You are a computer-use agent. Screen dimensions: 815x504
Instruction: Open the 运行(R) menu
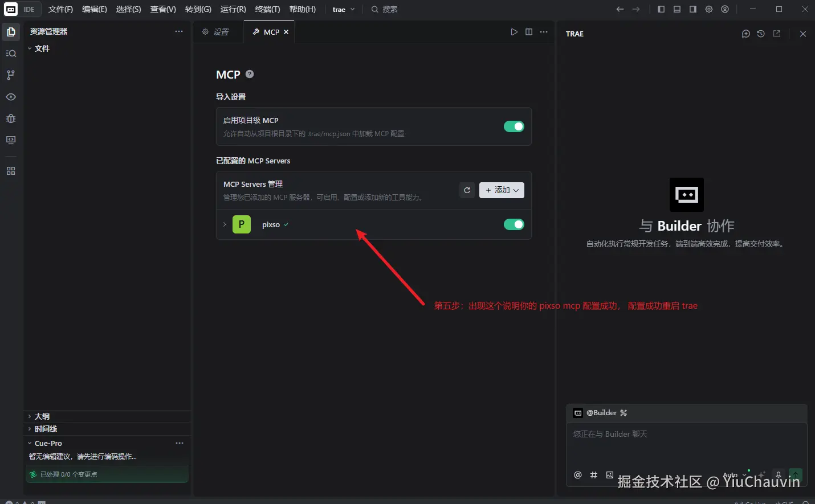coord(233,9)
